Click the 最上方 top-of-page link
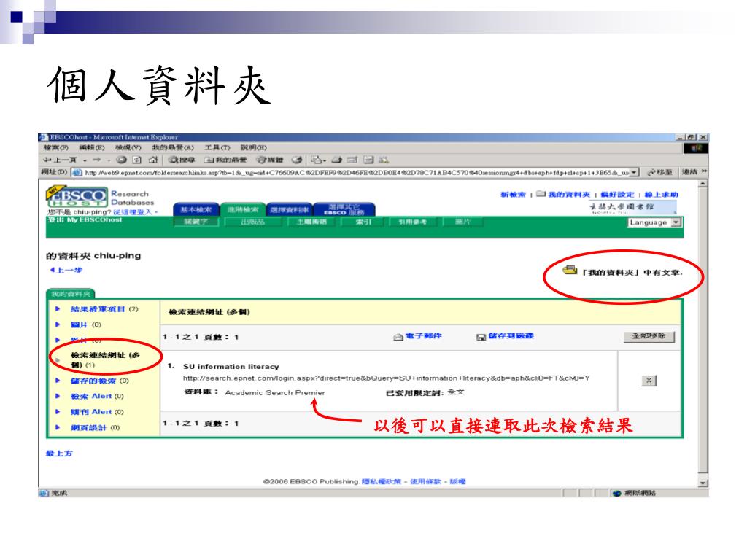Image resolution: width=747 pixels, height=560 pixels. point(59,454)
